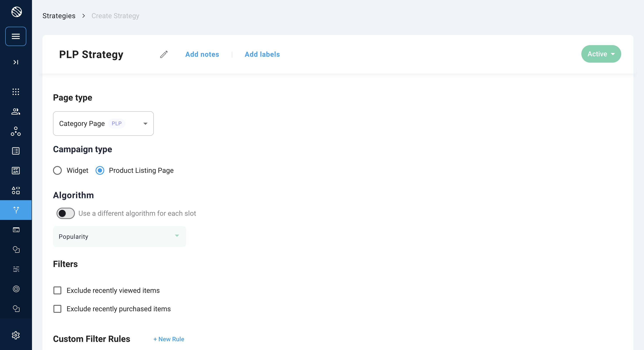
Task: Go to Strategies breadcrumb
Action: click(59, 16)
